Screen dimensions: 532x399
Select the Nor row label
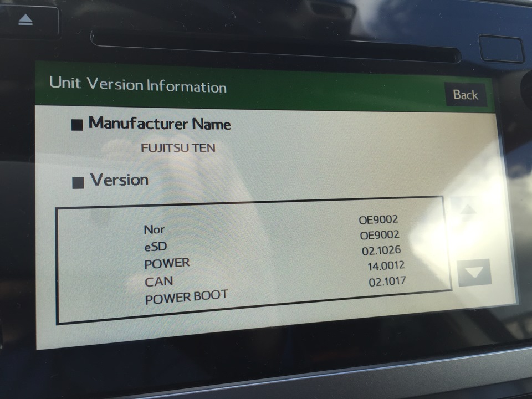[154, 229]
